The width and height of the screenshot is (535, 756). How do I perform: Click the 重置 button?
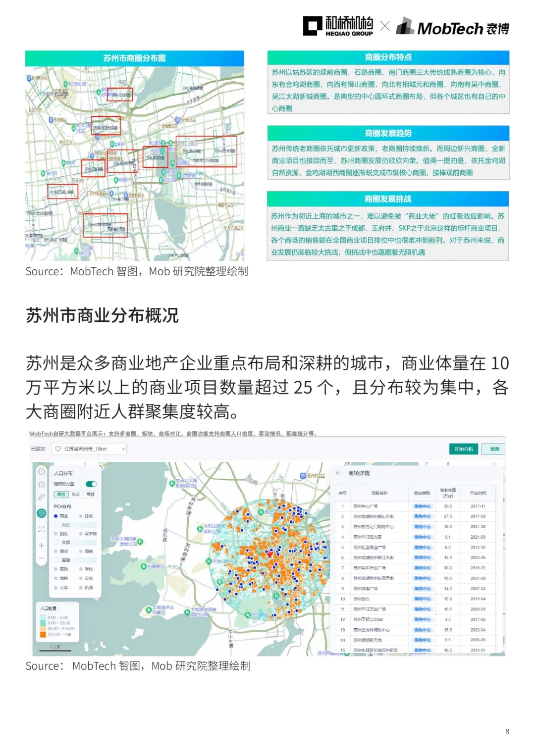(494, 449)
